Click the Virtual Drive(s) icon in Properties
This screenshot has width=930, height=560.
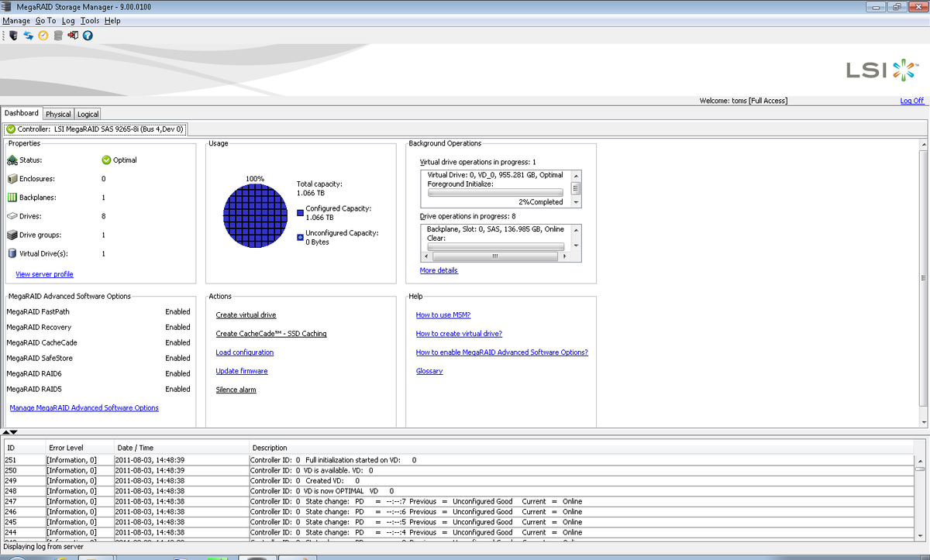[11, 253]
